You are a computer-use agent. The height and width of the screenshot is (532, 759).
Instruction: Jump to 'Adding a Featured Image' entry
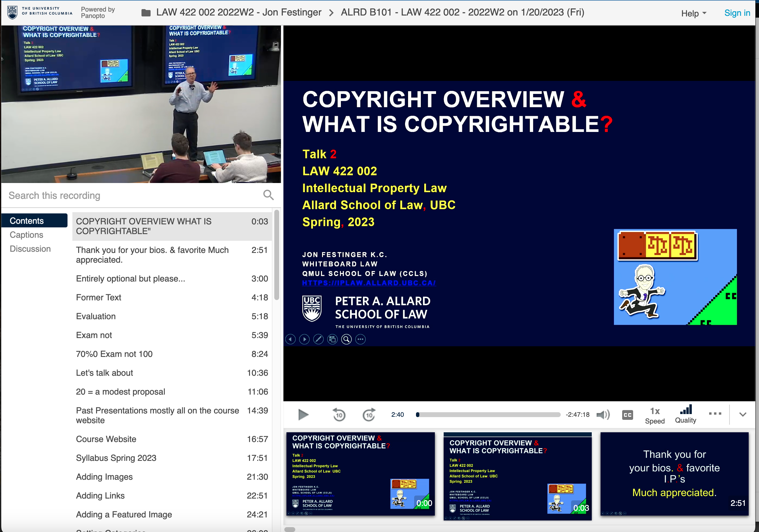click(x=172, y=514)
